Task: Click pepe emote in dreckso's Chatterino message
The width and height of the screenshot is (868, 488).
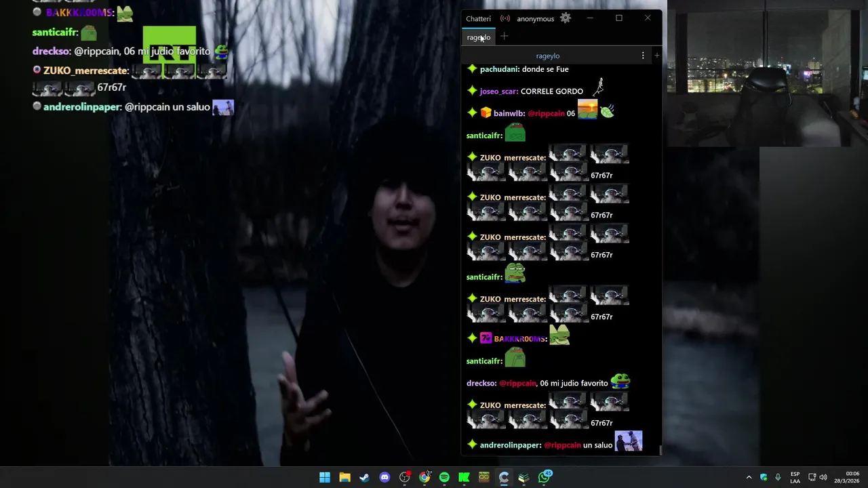Action: click(620, 381)
